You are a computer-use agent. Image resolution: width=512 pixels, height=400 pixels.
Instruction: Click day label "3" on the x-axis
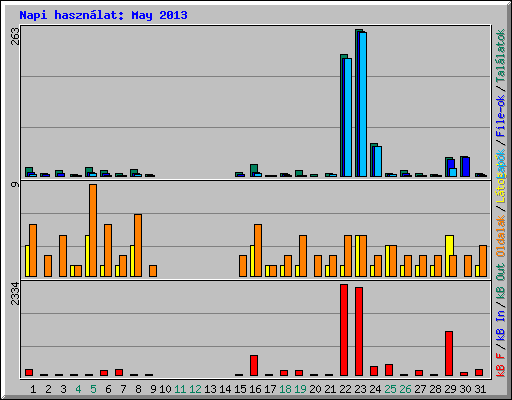[x=63, y=389]
